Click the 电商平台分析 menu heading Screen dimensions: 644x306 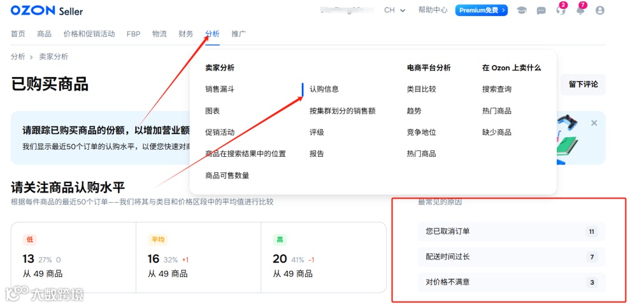click(429, 68)
